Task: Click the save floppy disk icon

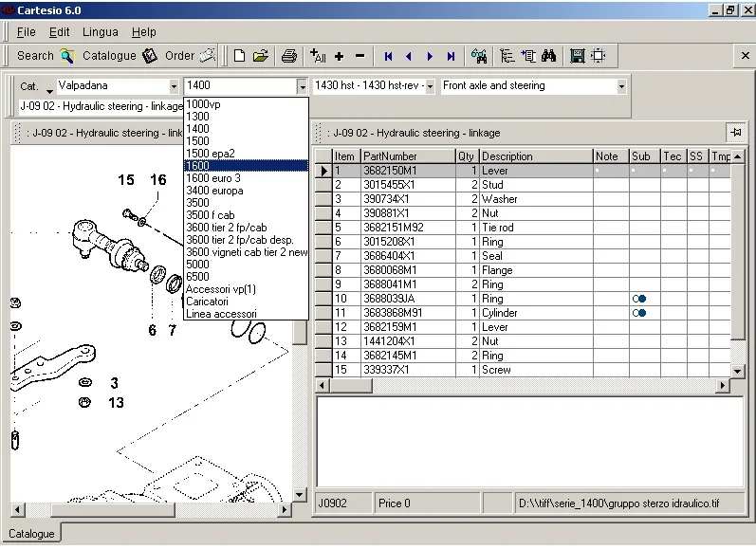Action: point(577,56)
